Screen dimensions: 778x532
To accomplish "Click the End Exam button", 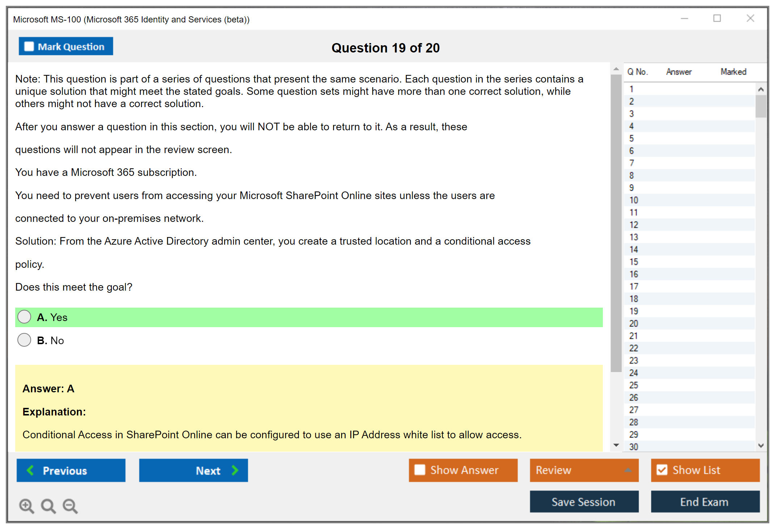I will (x=705, y=502).
